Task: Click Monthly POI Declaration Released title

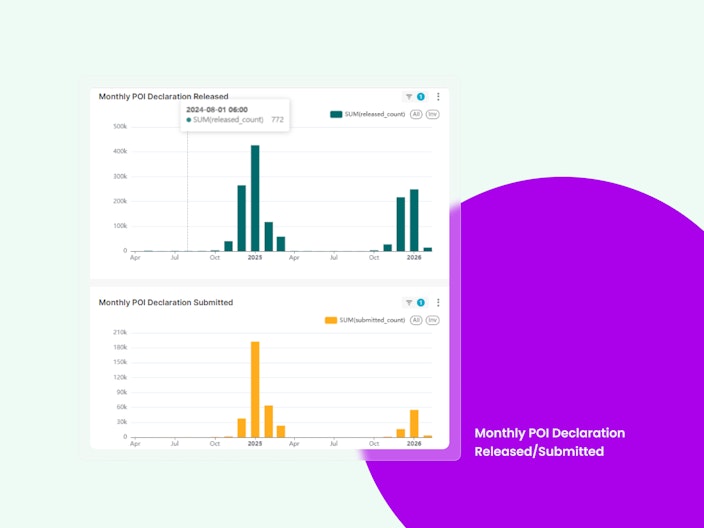Action: coord(163,97)
